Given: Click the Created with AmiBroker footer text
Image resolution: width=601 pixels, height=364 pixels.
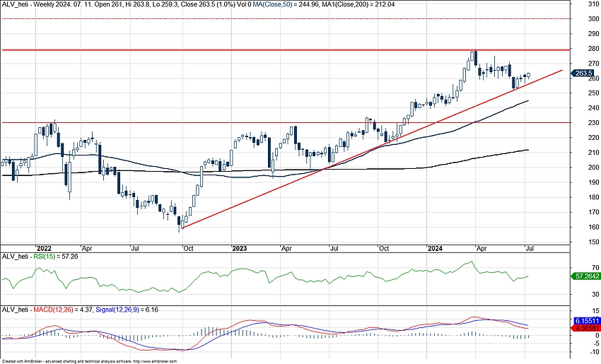Looking at the screenshot, I should 89,361.
